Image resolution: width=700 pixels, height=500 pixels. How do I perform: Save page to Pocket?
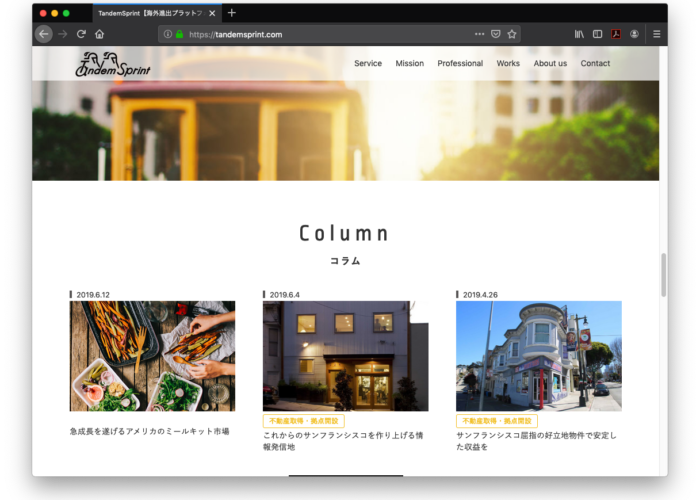[495, 34]
